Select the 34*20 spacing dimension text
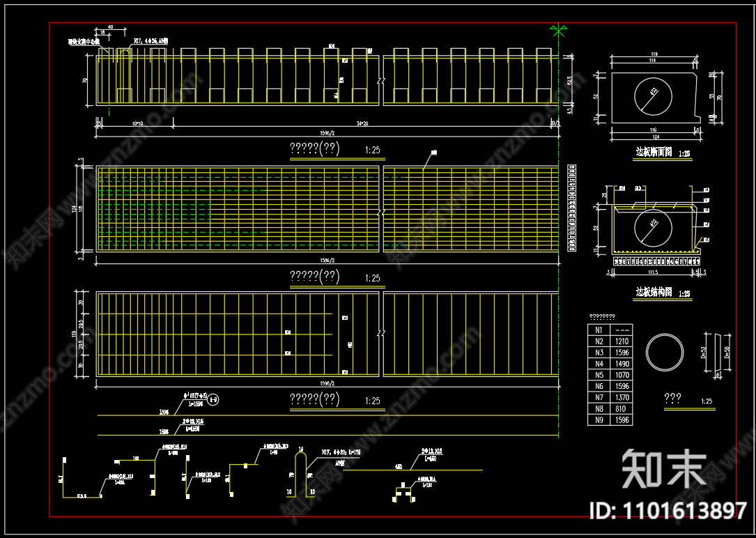This screenshot has width=756, height=538. [x=361, y=124]
